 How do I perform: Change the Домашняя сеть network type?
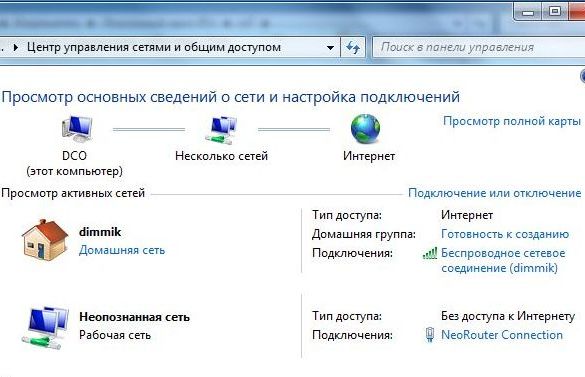pyautogui.click(x=122, y=250)
